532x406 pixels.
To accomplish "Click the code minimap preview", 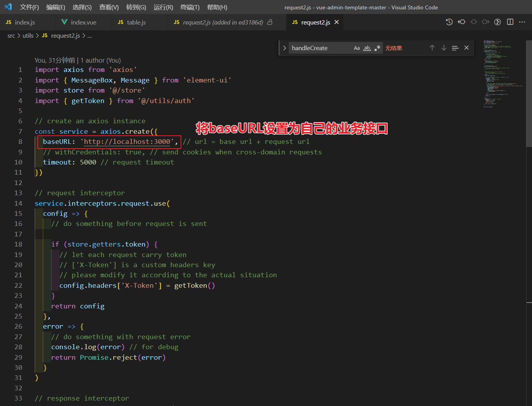I will point(503,74).
